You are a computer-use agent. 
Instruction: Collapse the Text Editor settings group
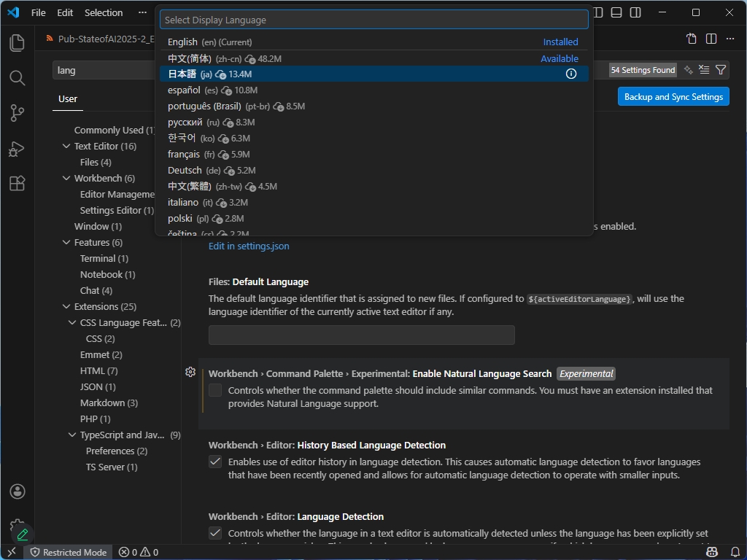coord(66,146)
